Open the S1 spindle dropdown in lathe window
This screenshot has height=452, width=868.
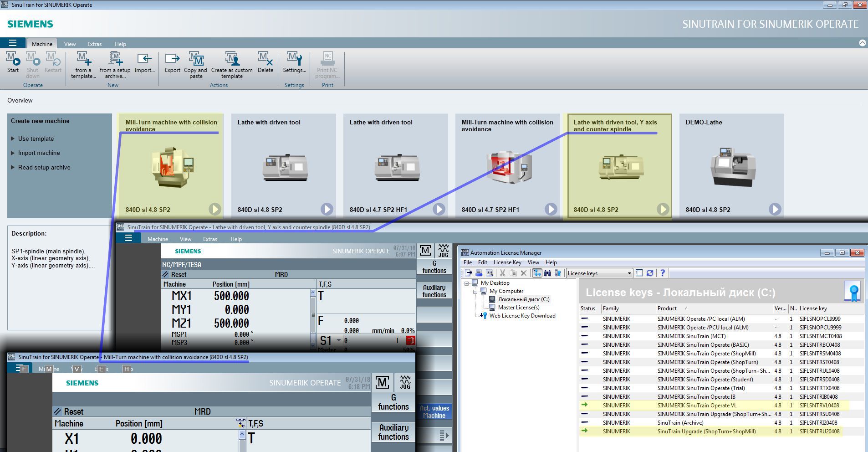338,340
